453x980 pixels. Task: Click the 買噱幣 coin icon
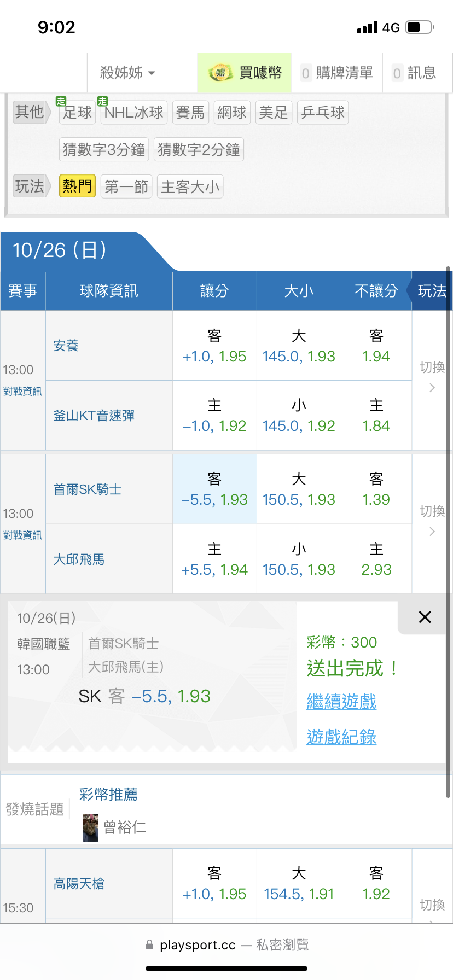tap(220, 73)
